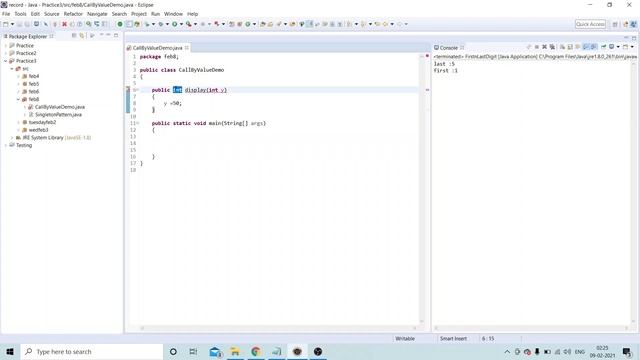Show hidden system tray icons

pos(507,351)
